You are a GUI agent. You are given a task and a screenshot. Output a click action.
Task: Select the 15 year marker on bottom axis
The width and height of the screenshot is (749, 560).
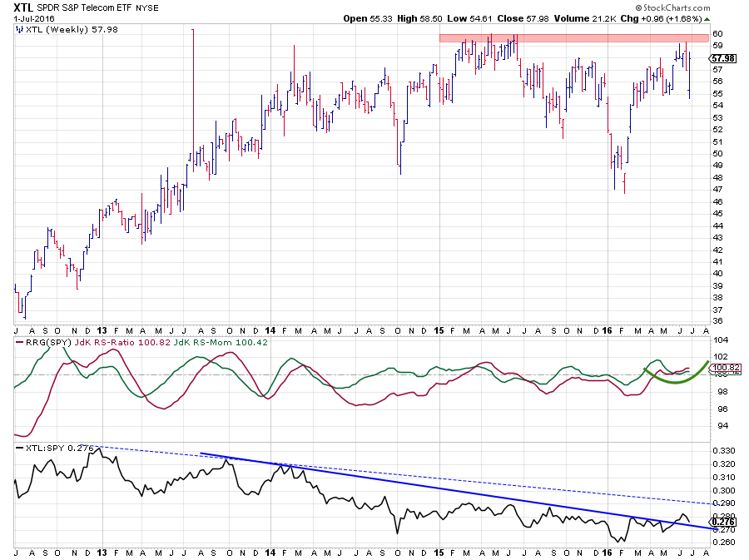click(x=439, y=553)
